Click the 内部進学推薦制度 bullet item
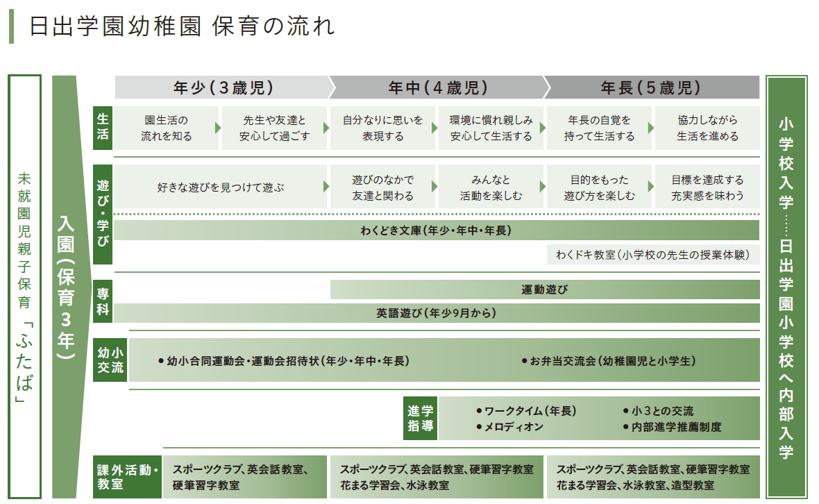Viewport: 819px width, 504px height. (x=672, y=427)
